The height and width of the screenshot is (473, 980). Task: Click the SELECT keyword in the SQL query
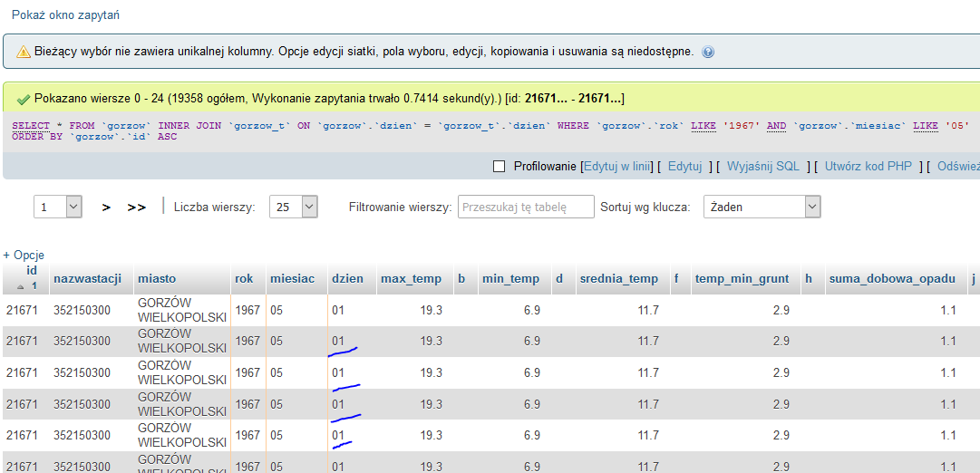31,126
